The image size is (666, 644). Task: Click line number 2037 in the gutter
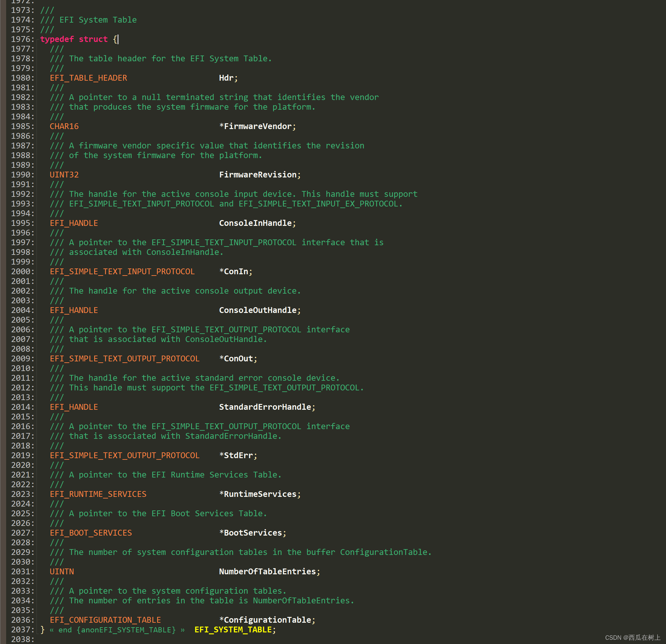coord(22,630)
